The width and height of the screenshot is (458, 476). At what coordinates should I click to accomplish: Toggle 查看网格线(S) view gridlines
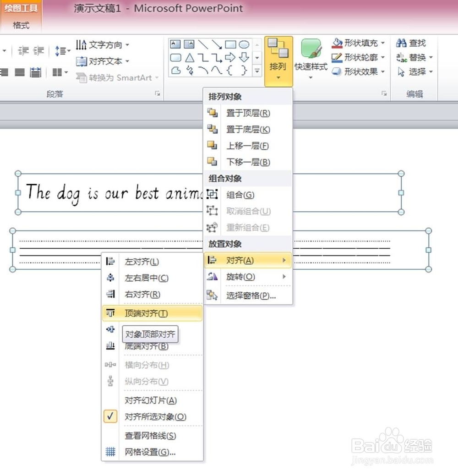pos(153,436)
